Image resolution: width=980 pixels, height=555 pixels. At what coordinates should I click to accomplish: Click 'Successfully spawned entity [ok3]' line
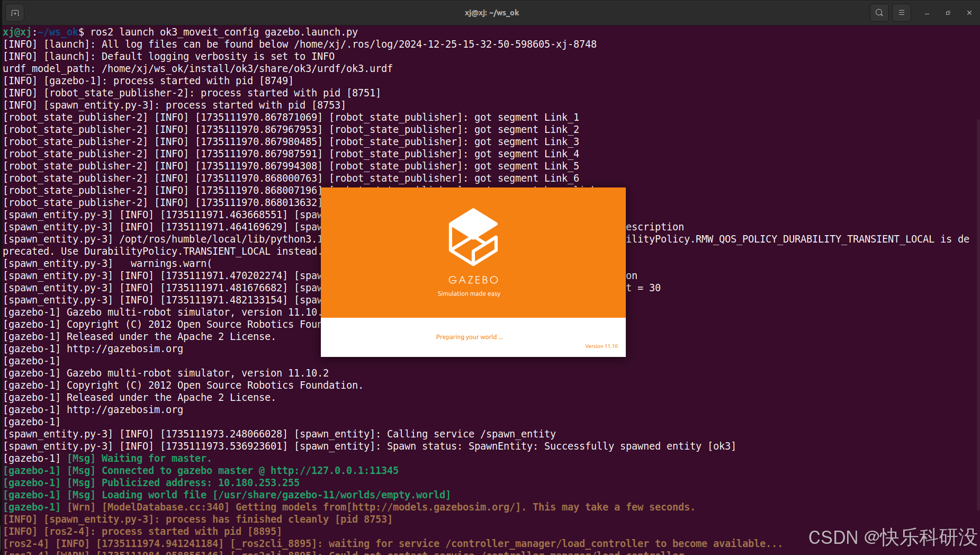[x=370, y=446]
